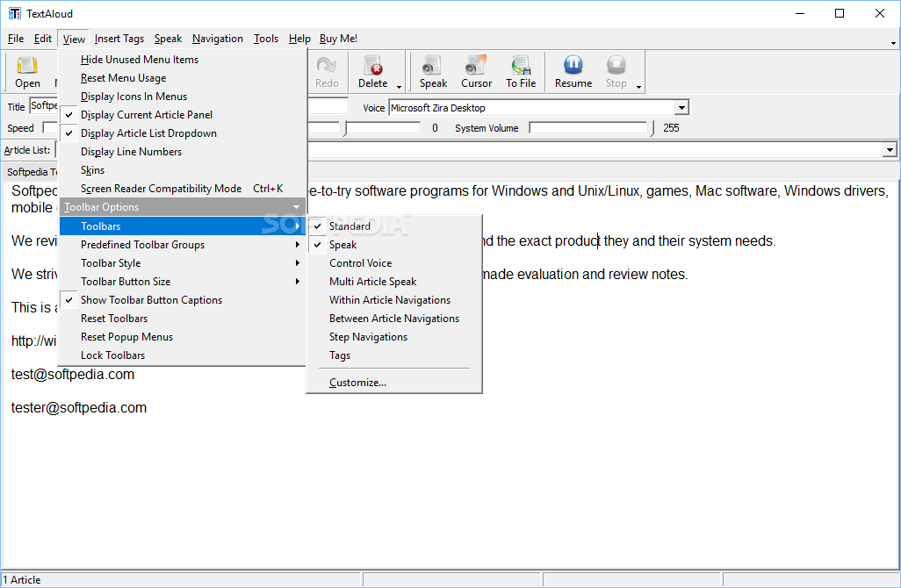Image resolution: width=901 pixels, height=588 pixels.
Task: Open the Edit menu
Action: click(42, 39)
